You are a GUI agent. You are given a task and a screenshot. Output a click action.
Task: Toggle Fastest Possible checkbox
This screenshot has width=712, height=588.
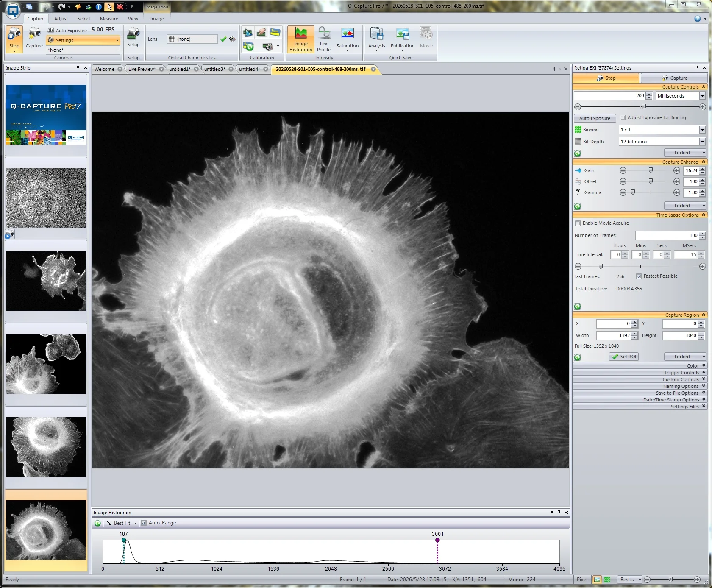(x=639, y=276)
